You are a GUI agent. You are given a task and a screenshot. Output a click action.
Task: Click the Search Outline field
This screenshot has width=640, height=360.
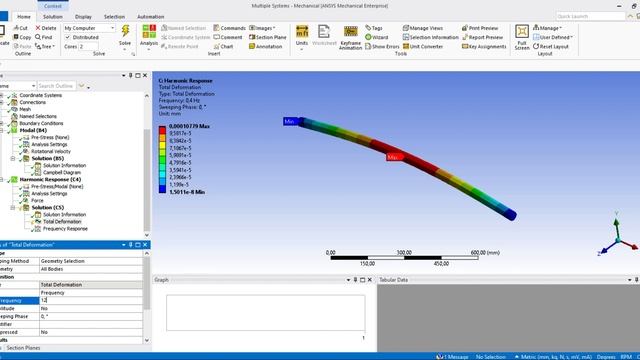[x=56, y=86]
